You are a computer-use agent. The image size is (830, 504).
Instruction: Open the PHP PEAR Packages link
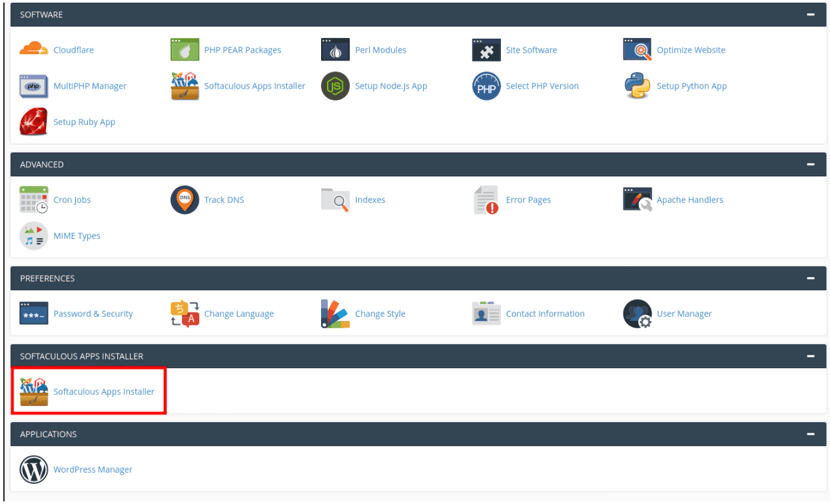[242, 50]
